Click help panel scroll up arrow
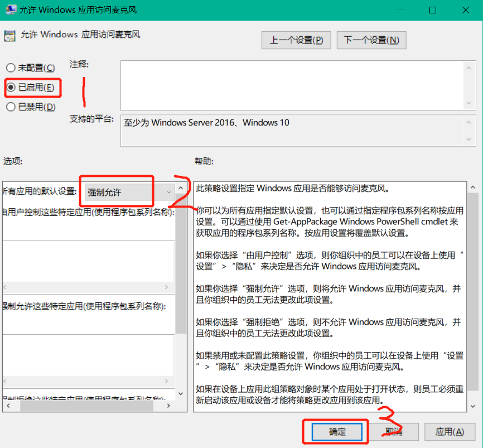Viewport: 483px width, 448px height. pos(473,187)
